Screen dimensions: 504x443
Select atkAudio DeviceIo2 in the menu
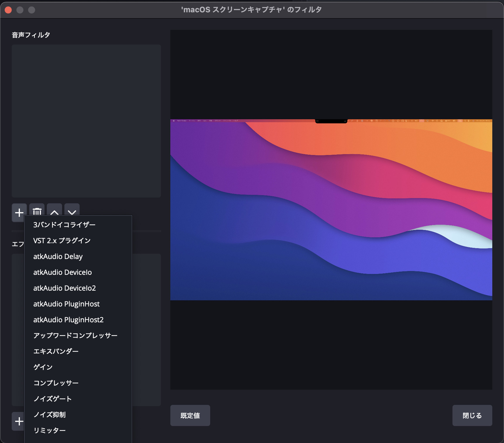65,288
